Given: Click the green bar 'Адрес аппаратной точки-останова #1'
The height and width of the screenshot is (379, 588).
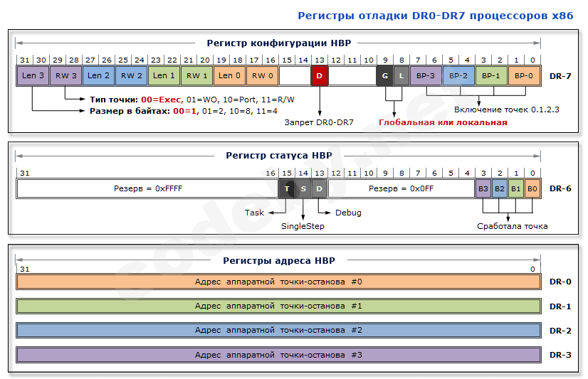Looking at the screenshot, I should point(278,306).
